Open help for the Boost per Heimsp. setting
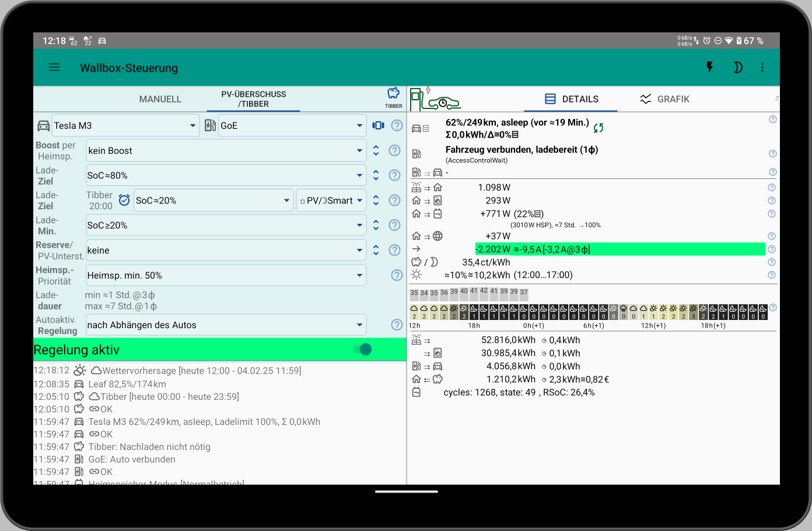 [x=394, y=150]
